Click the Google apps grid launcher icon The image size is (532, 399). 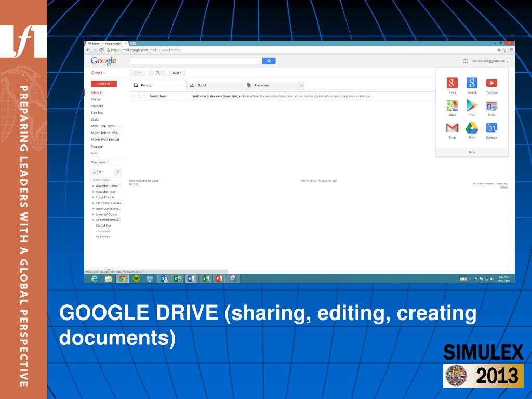(465, 61)
